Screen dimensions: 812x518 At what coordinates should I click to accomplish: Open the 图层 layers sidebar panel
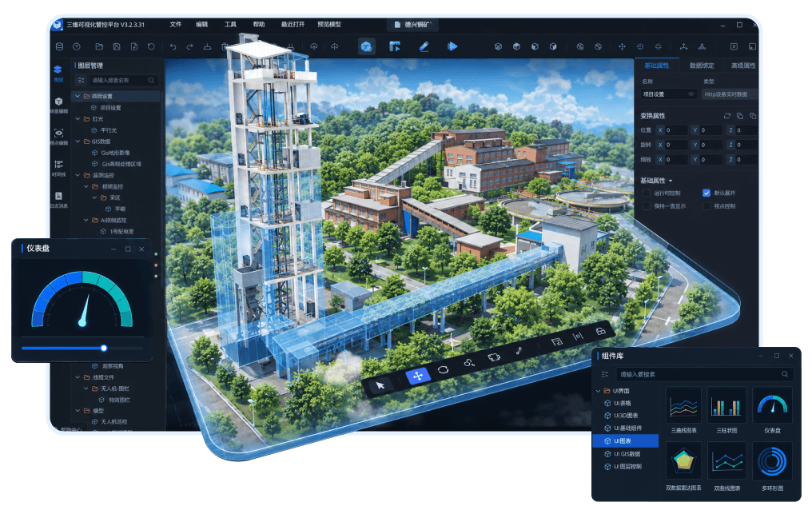click(x=58, y=73)
